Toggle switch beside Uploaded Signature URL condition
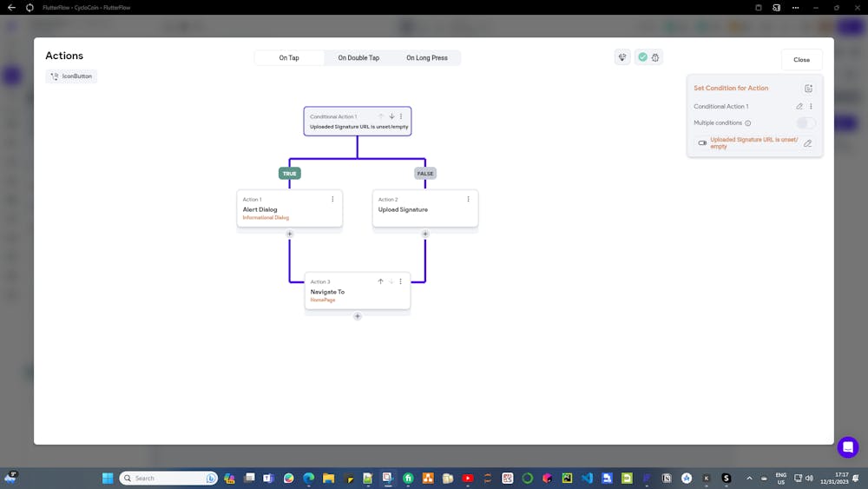The image size is (868, 489). coord(702,143)
